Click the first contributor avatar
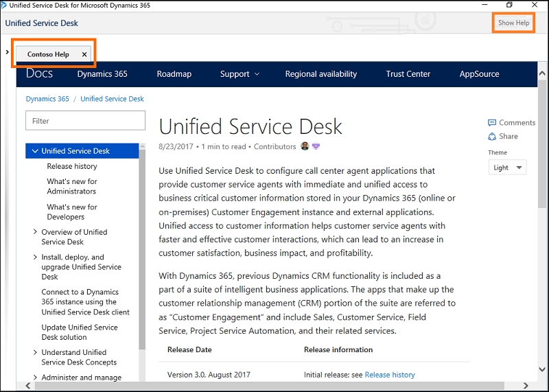 pyautogui.click(x=305, y=146)
